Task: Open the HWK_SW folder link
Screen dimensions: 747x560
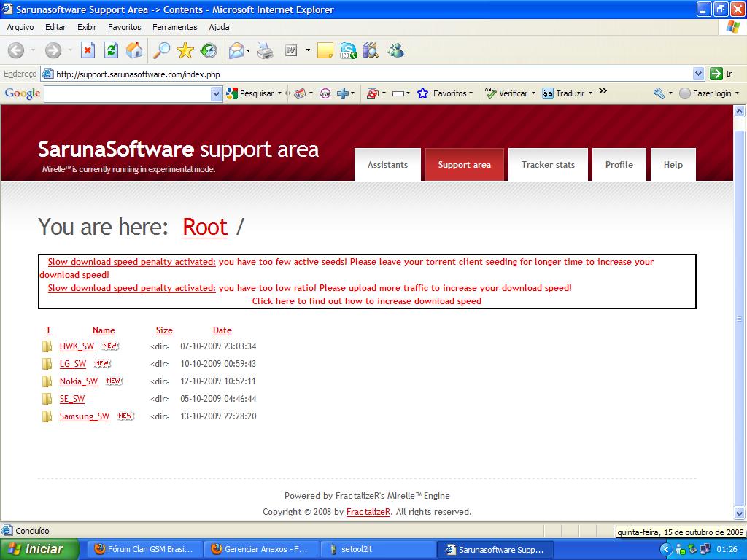Action: click(x=77, y=346)
